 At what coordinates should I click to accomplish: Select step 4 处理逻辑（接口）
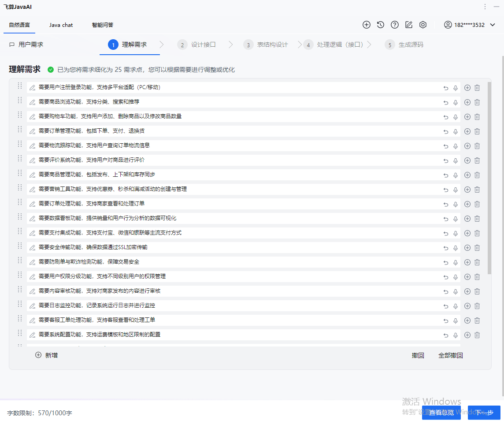(x=333, y=45)
